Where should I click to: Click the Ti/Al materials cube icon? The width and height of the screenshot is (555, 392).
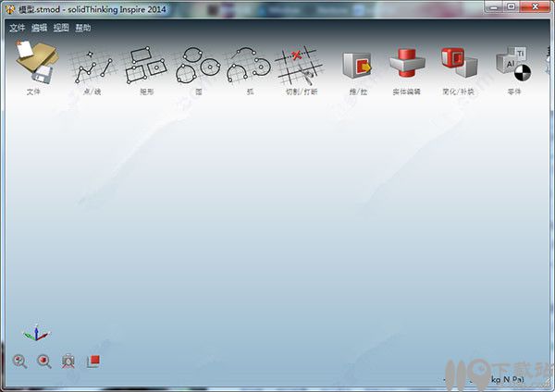click(x=512, y=60)
